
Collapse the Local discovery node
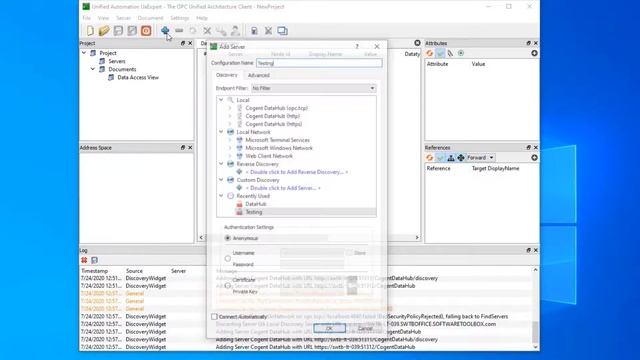tap(221, 100)
